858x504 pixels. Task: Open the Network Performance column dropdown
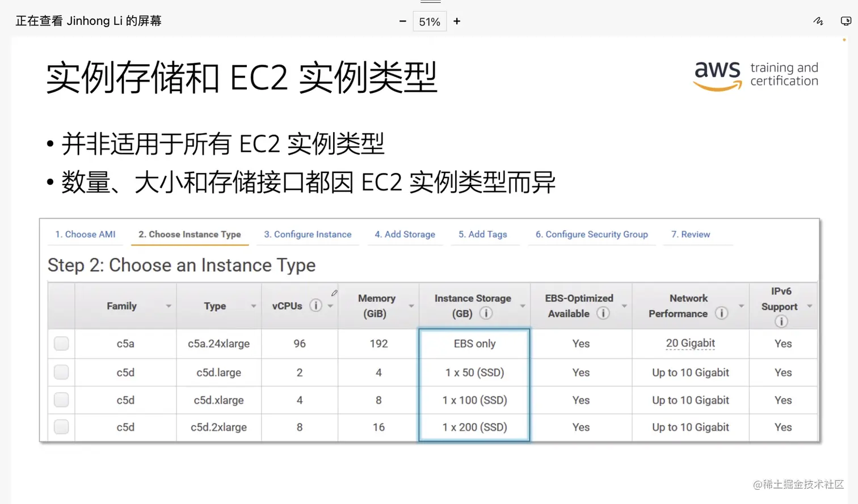(741, 306)
